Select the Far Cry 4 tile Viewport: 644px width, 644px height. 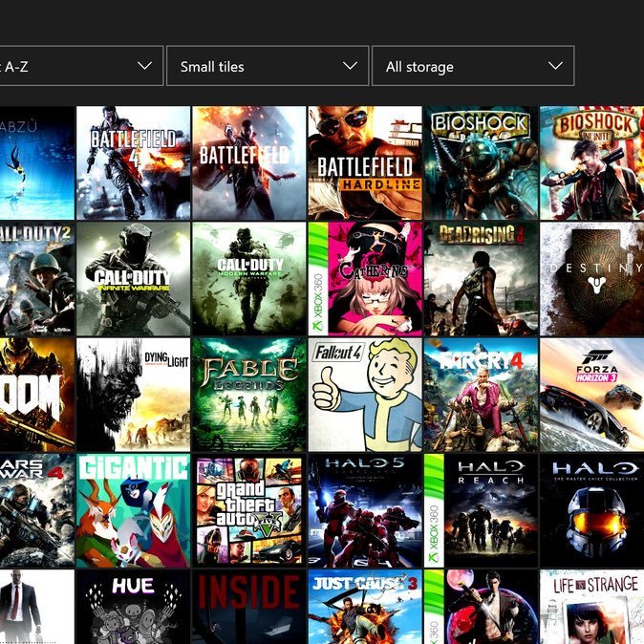pyautogui.click(x=481, y=395)
